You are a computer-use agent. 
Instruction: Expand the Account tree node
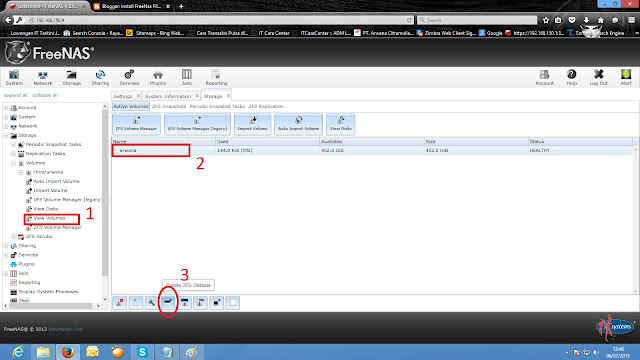pyautogui.click(x=6, y=107)
